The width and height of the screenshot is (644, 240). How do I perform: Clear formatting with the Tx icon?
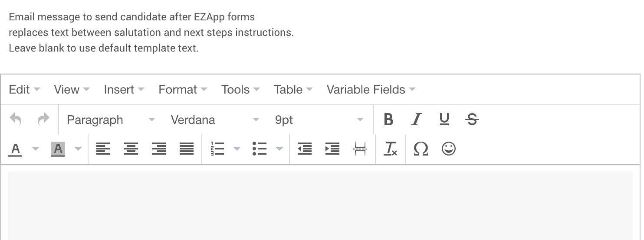pyautogui.click(x=390, y=149)
